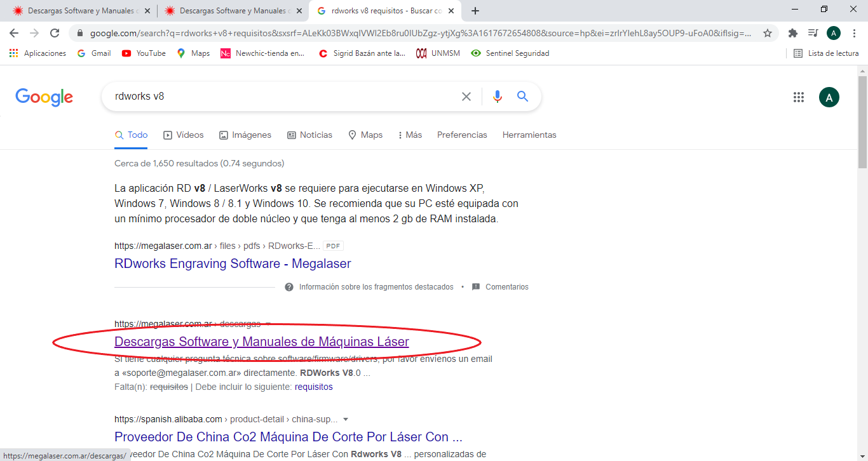The image size is (868, 461).
Task: Click in the Google search input field
Action: 283,97
